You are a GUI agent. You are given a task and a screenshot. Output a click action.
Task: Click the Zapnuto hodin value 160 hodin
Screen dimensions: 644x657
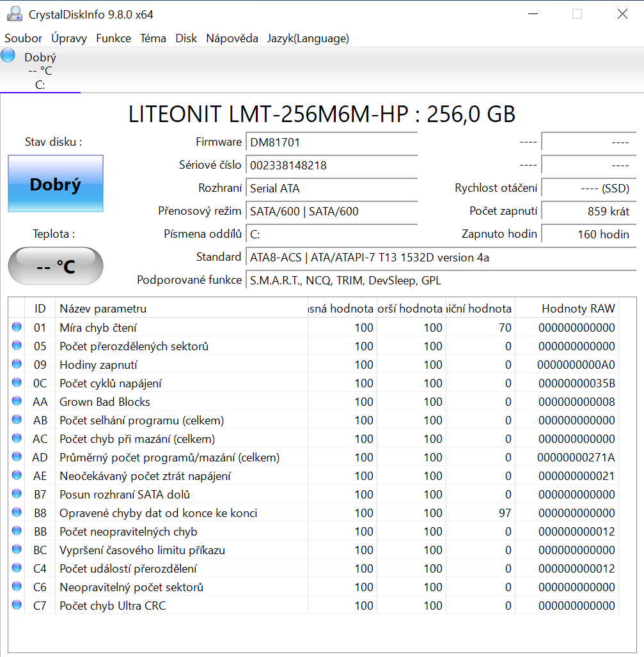(589, 234)
